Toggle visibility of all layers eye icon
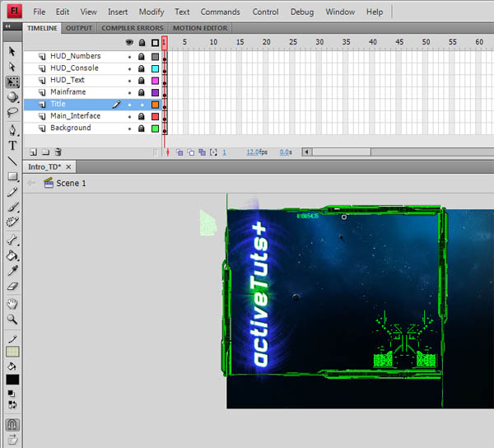This screenshot has height=448, width=494. [x=129, y=42]
